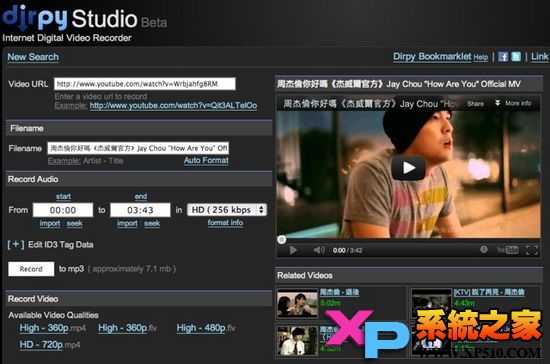Viewport: 550px width, 364px height.
Task: Click 'Example: Artist - Title' text
Action: point(86,161)
